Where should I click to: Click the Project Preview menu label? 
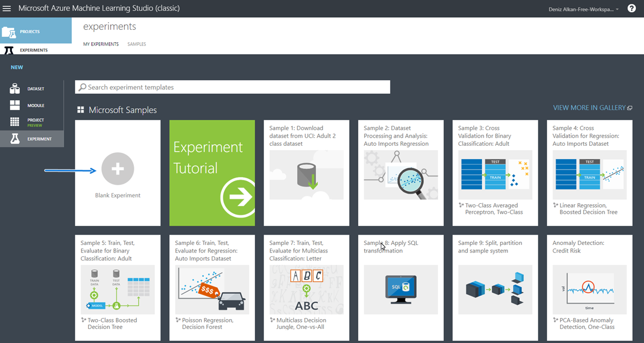36,122
